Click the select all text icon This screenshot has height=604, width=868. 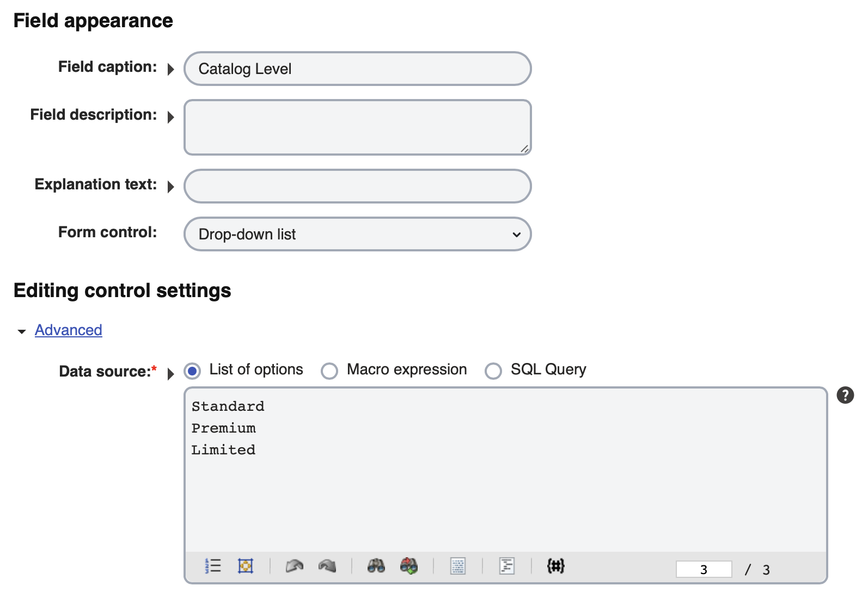click(x=458, y=566)
